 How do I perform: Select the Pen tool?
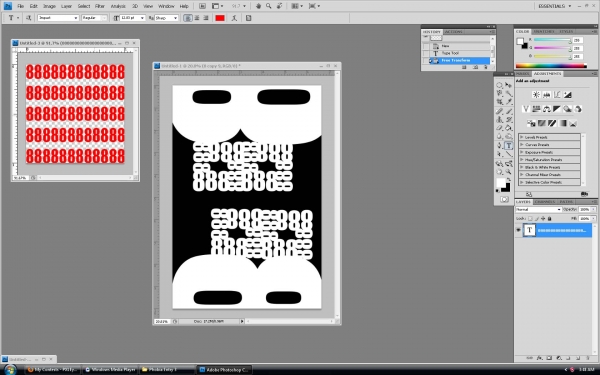pos(499,145)
